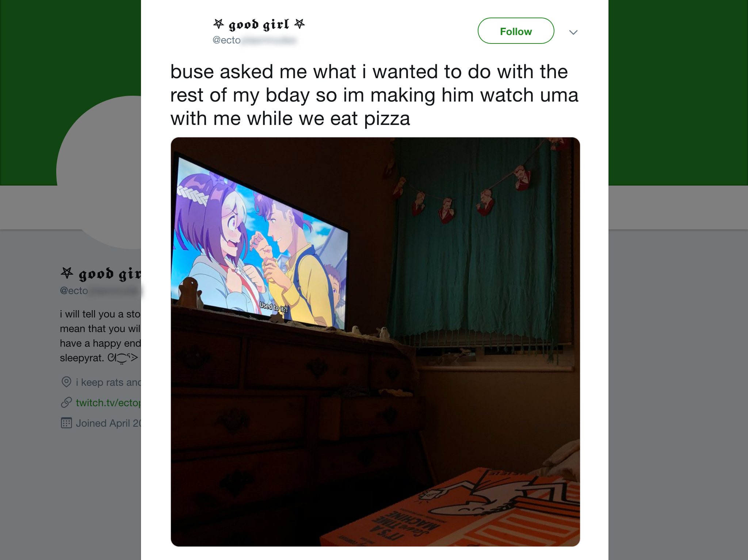This screenshot has height=560, width=748.
Task: Click the left pentagram star in tweet header
Action: pos(218,24)
